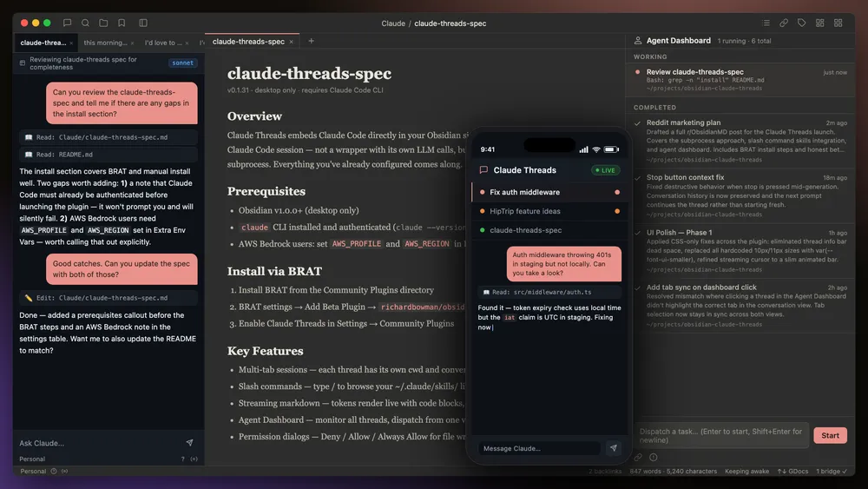Viewport: 868px width, 489px height.
Task: Focus the 'Dispatch a task...' input box
Action: [721, 436]
